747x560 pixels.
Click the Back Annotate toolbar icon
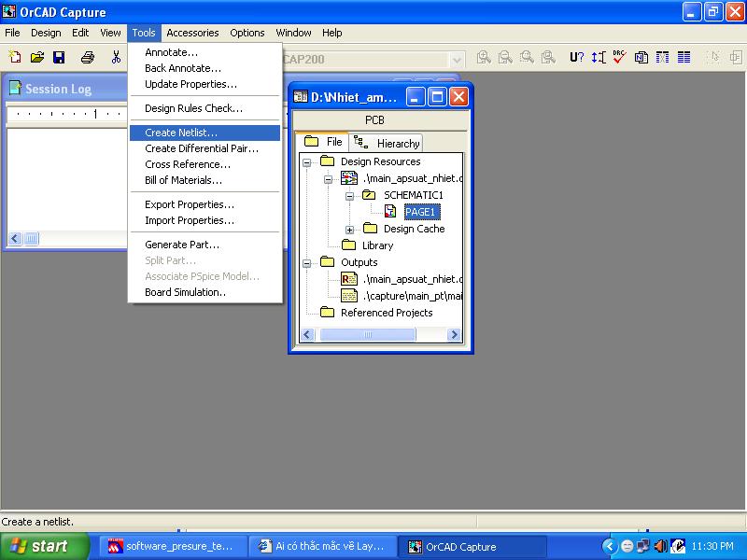tap(599, 58)
